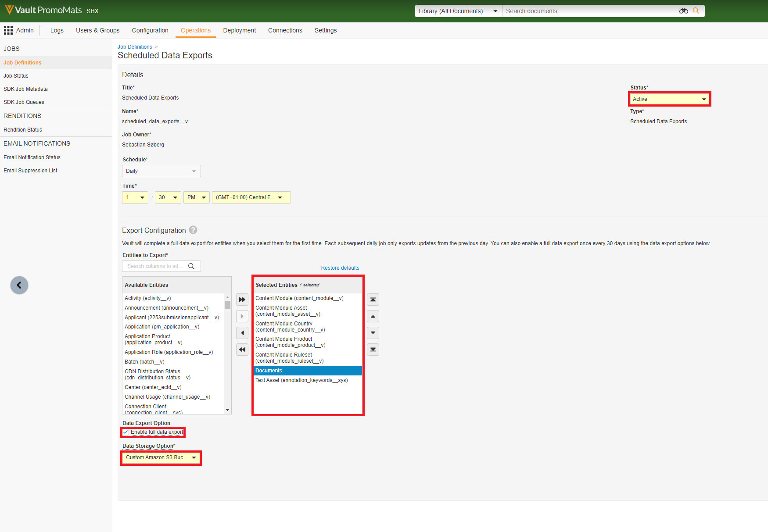The image size is (768, 532).
Task: Click the binoculars advanced search icon
Action: (x=683, y=11)
